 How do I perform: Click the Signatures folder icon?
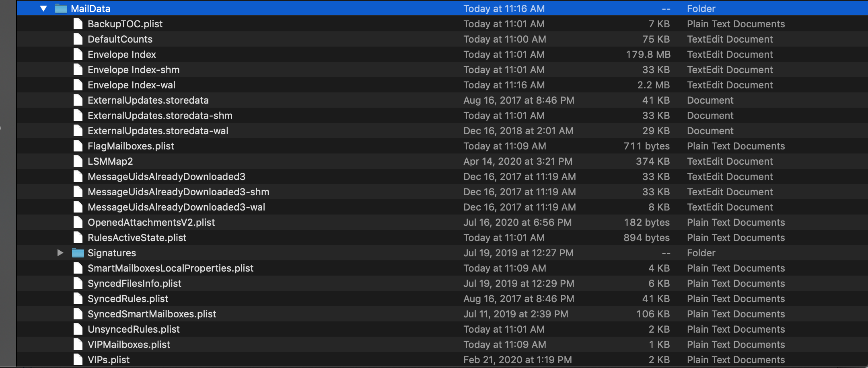(x=78, y=253)
